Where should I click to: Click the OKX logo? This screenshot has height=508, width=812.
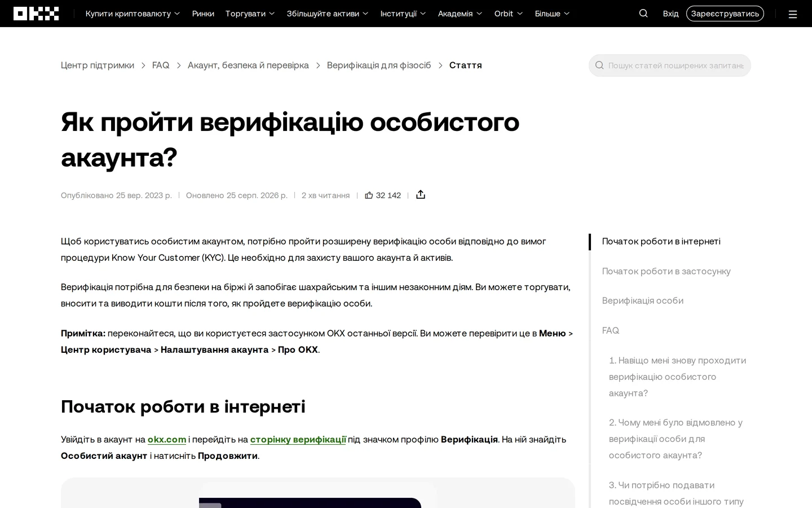pyautogui.click(x=36, y=14)
